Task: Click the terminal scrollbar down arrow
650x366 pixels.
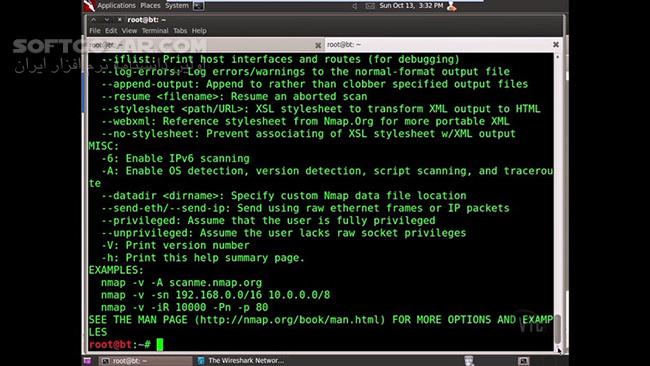Action: tap(558, 348)
